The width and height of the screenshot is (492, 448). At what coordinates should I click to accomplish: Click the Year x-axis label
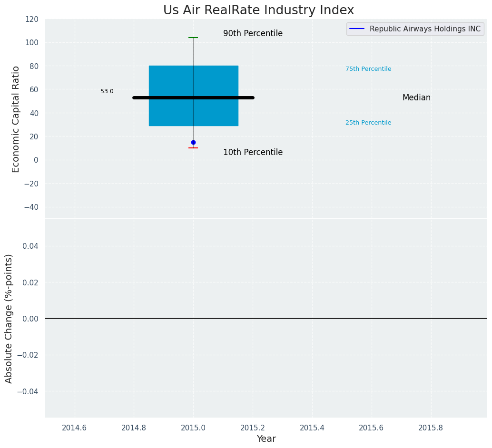pyautogui.click(x=266, y=439)
